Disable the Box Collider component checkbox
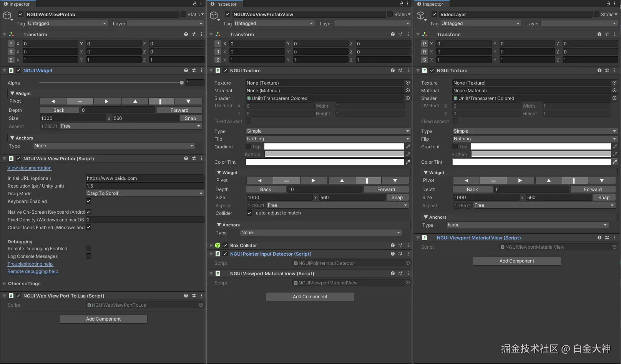 [225, 245]
